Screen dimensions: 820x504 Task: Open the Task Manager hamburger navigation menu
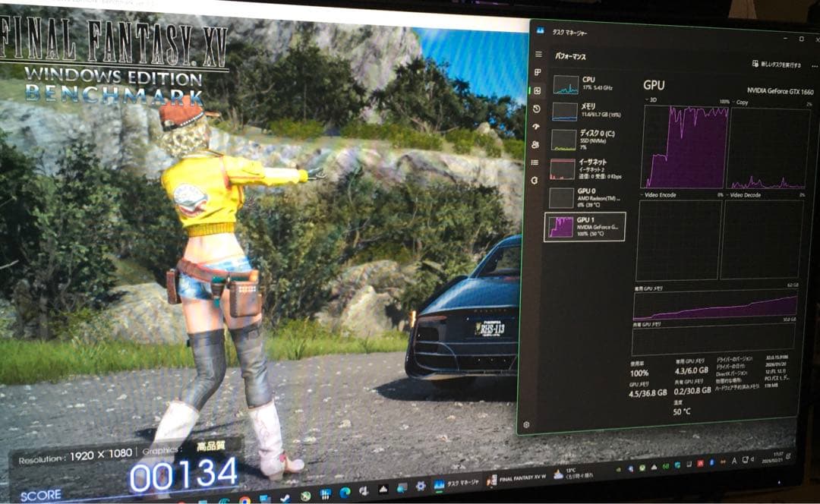pos(538,55)
